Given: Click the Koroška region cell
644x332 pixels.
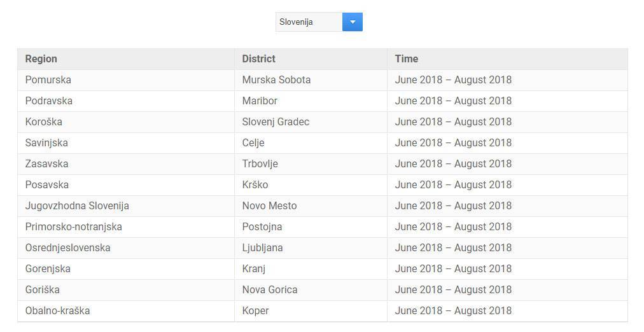Looking at the screenshot, I should (44, 122).
